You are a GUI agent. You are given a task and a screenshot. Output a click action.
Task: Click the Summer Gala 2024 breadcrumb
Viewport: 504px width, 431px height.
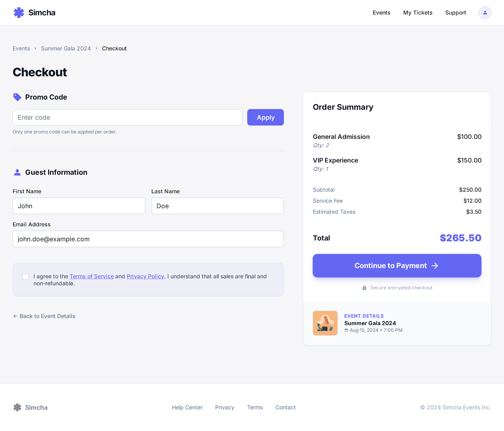click(x=66, y=48)
